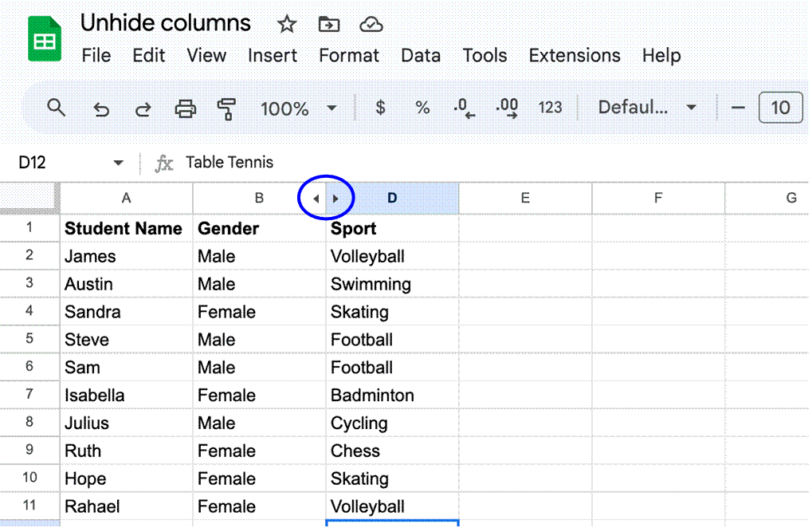
Task: Redo the last action
Action: 143,108
